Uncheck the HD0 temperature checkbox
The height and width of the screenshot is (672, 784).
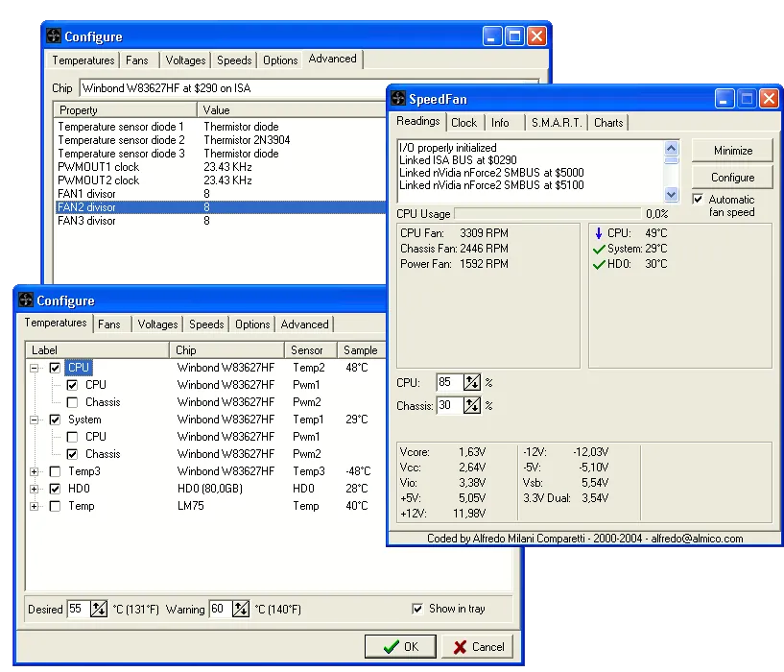click(55, 489)
